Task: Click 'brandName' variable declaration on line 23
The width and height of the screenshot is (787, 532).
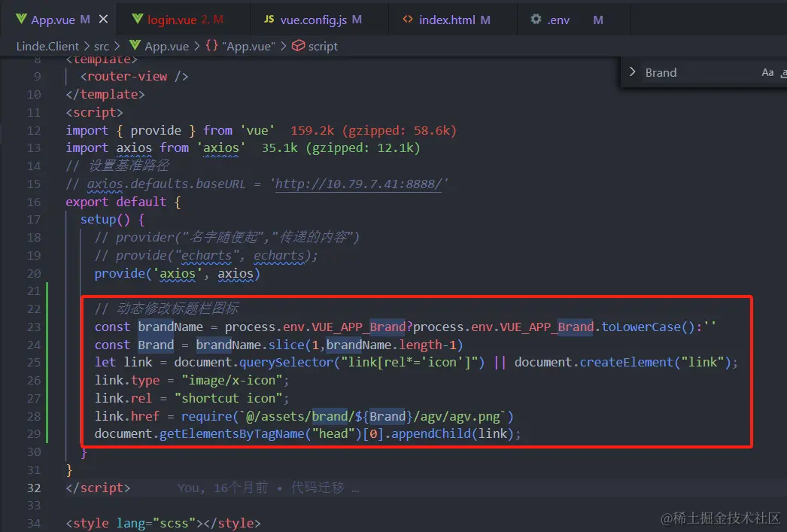Action: [171, 327]
